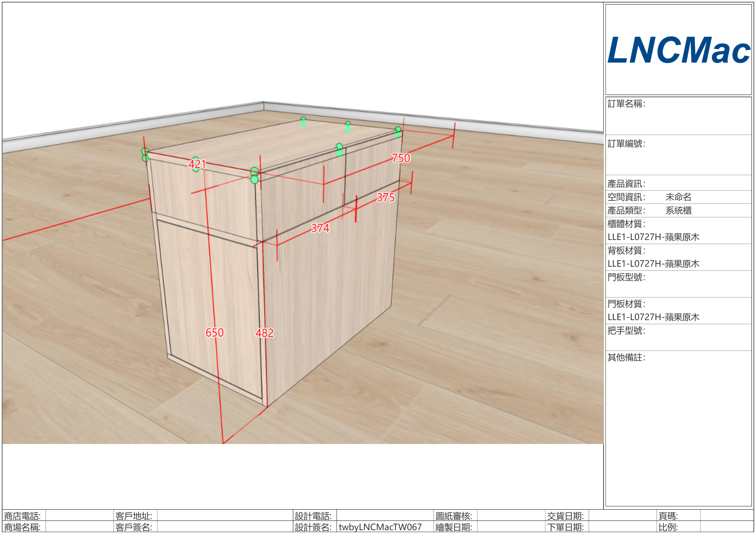Select the 482 dimension label
756x534 pixels.
pyautogui.click(x=264, y=333)
